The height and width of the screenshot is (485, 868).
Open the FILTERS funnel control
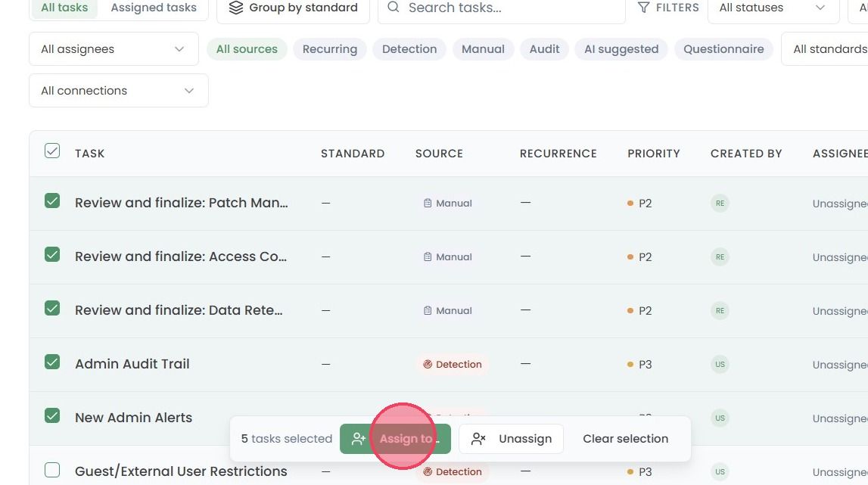point(668,8)
